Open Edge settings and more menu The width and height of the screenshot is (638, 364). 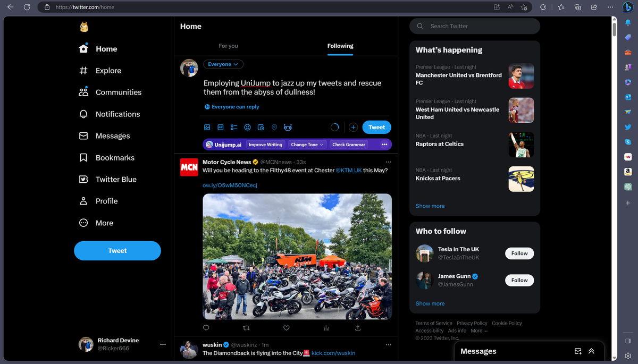[x=610, y=7]
